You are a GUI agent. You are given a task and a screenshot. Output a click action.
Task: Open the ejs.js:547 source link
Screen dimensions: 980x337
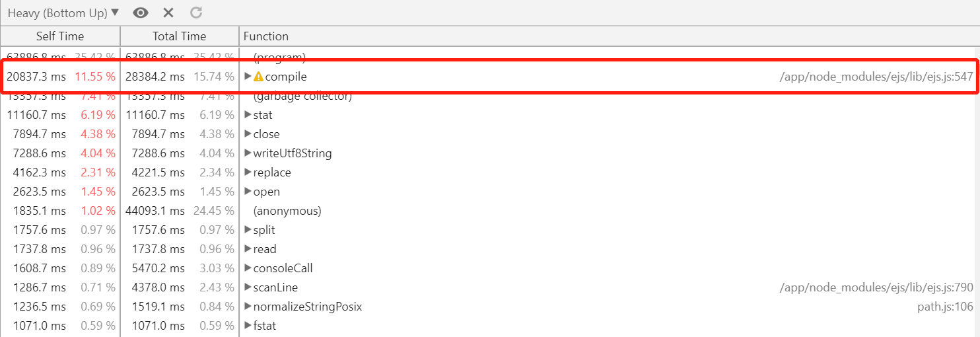coord(876,77)
